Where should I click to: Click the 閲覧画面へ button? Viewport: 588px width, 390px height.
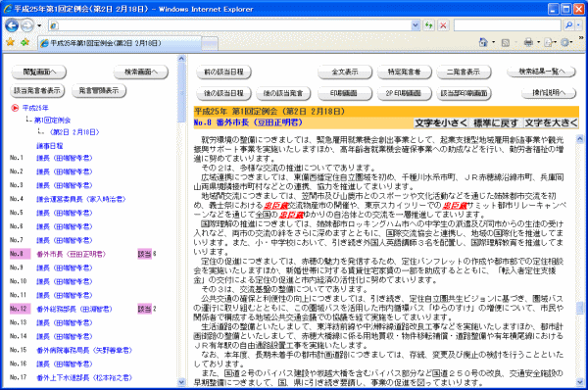(x=39, y=72)
